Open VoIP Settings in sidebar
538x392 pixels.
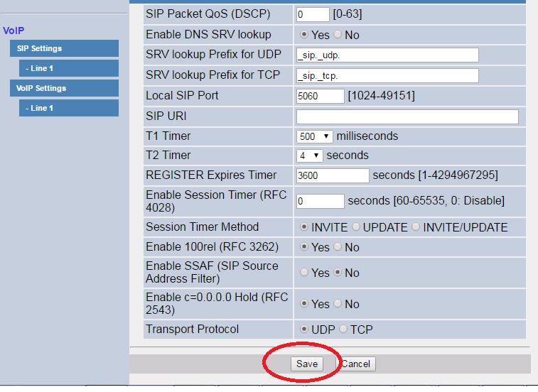pos(63,88)
